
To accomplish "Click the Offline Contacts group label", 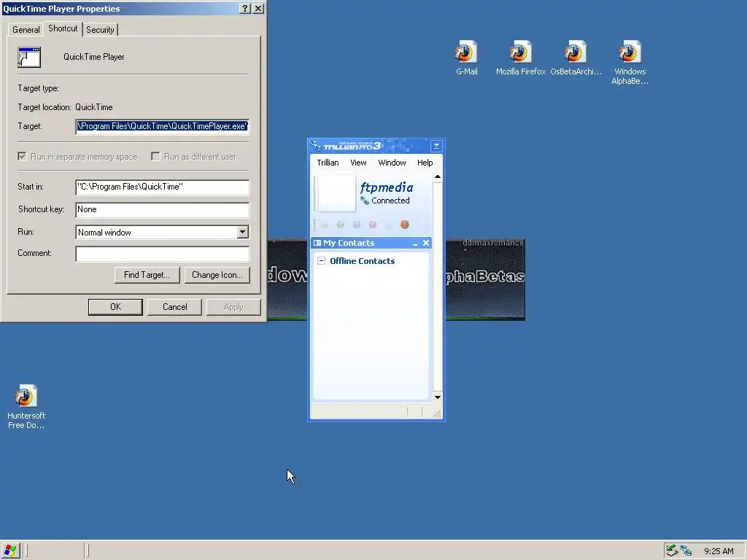I will tap(362, 261).
